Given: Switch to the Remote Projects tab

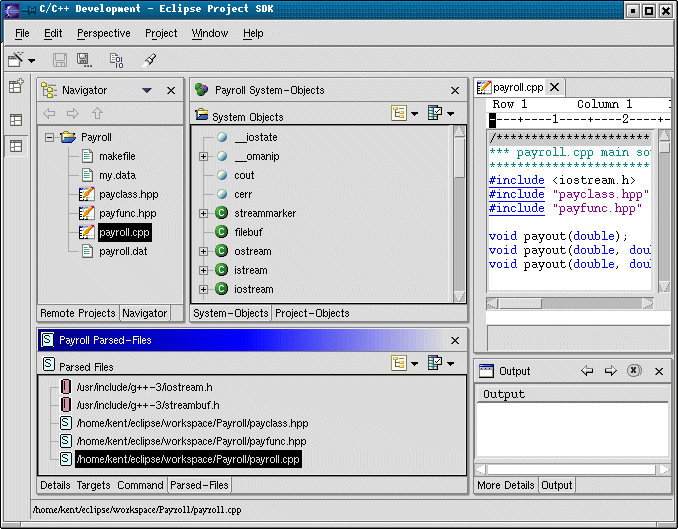Looking at the screenshot, I should click(x=78, y=313).
